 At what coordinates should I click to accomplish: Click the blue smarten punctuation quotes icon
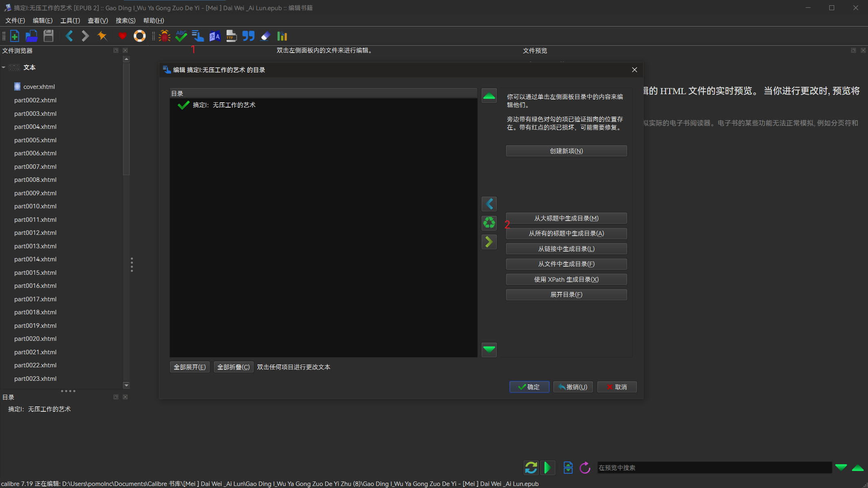[x=248, y=36]
